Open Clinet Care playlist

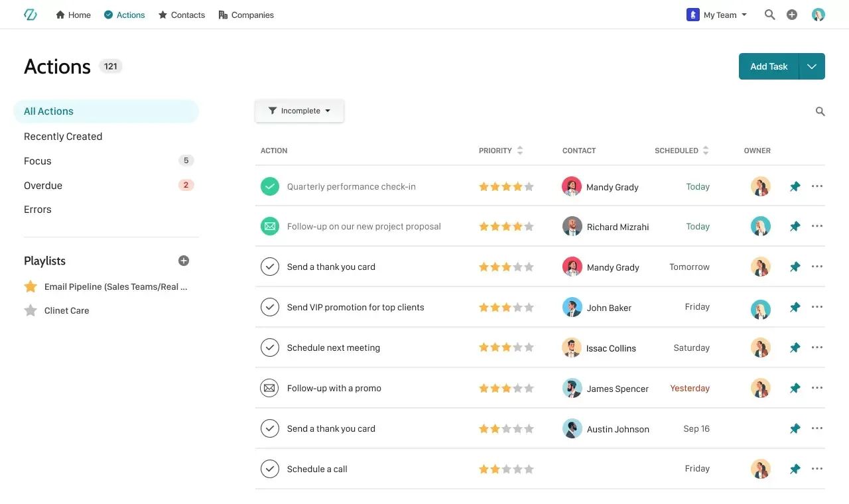66,310
